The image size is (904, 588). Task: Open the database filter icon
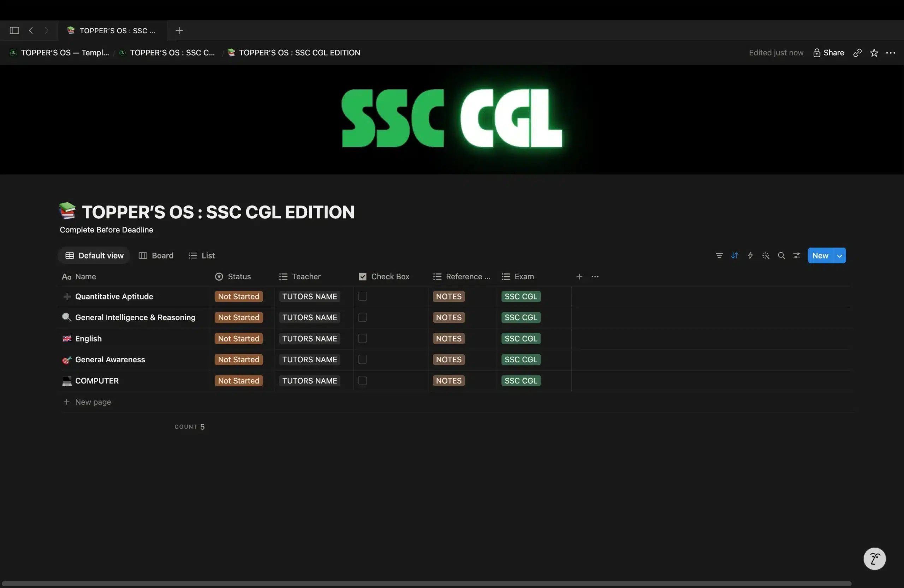719,256
